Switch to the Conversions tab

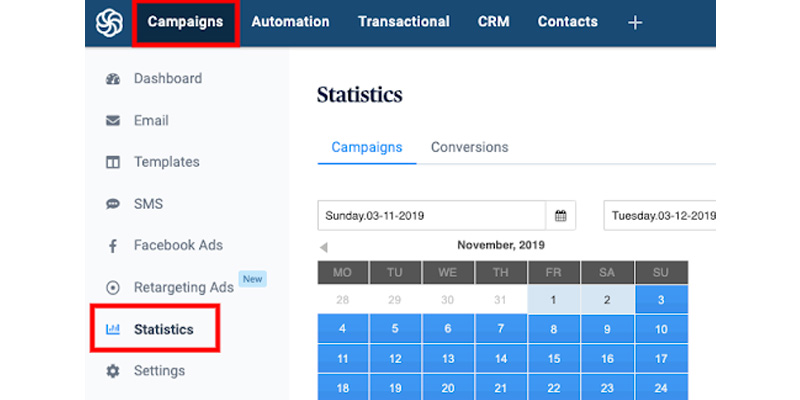click(x=469, y=147)
